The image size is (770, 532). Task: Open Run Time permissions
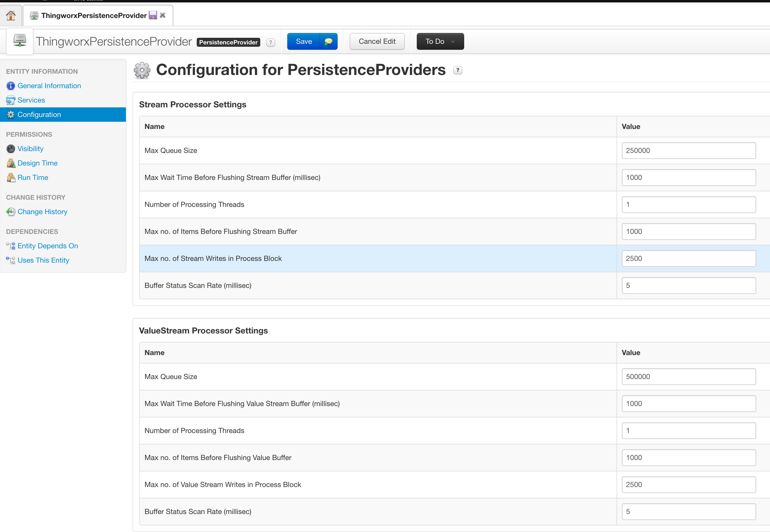pyautogui.click(x=33, y=177)
